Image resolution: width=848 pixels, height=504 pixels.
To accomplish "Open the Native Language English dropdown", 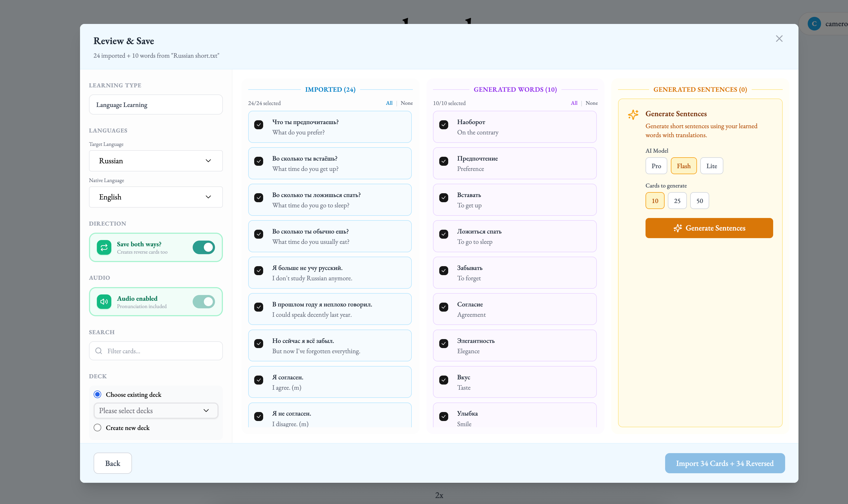I will 156,197.
